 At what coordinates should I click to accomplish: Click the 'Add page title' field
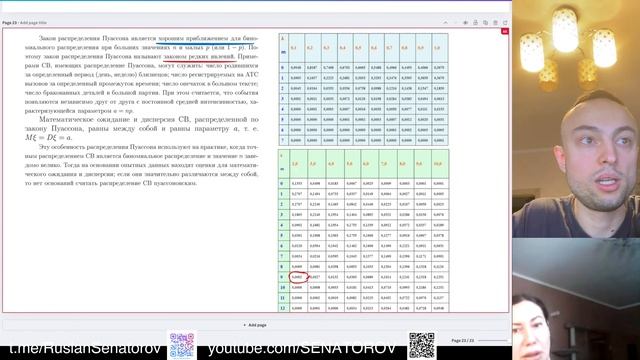coord(33,23)
